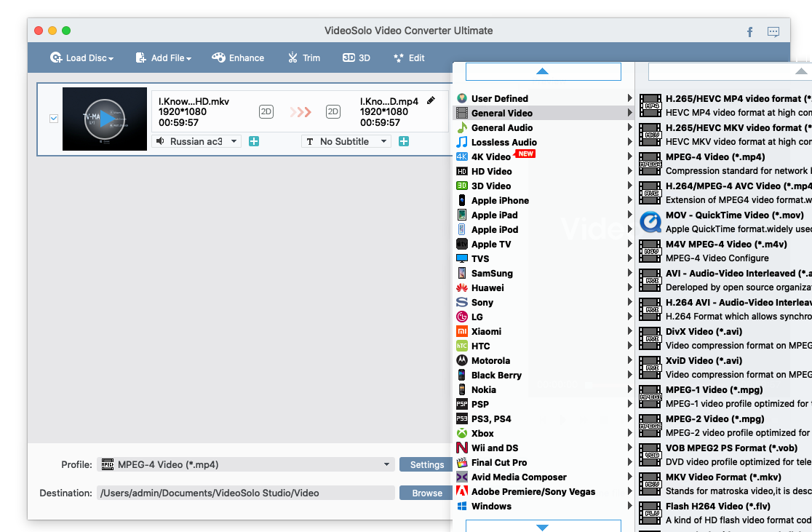812x532 pixels.
Task: Click the feedback message icon in title bar
Action: click(x=773, y=32)
